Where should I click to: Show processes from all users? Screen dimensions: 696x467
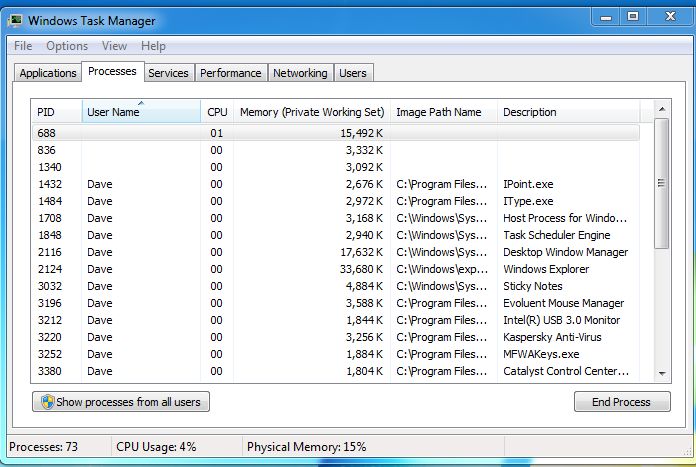[121, 402]
